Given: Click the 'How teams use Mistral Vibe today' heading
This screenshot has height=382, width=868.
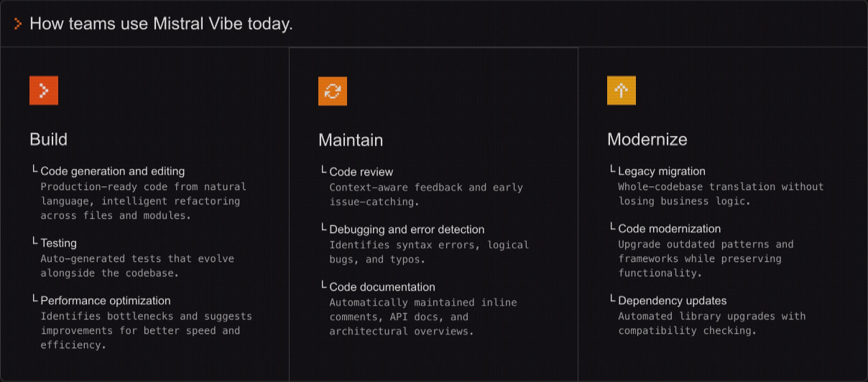Looking at the screenshot, I should pyautogui.click(x=161, y=24).
